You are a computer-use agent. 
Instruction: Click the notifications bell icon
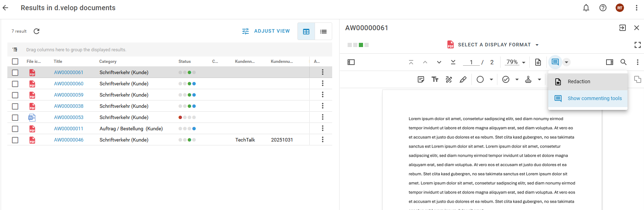click(586, 8)
